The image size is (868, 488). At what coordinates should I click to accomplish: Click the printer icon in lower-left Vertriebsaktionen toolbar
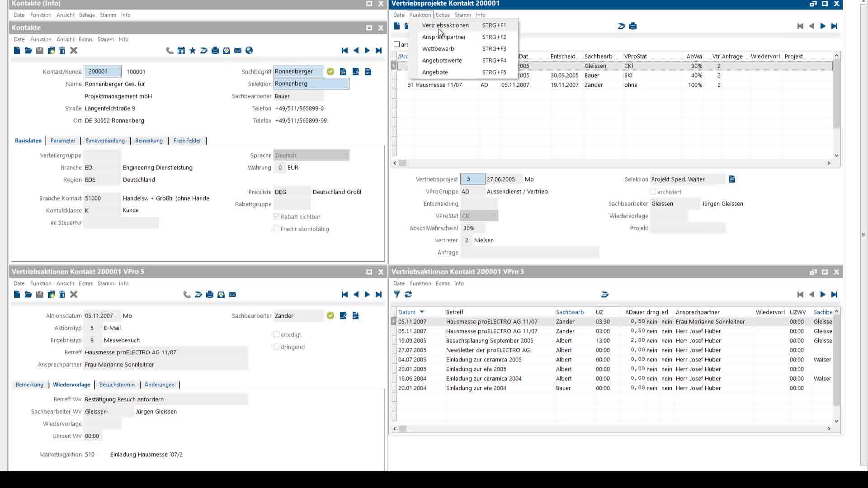[x=210, y=295]
